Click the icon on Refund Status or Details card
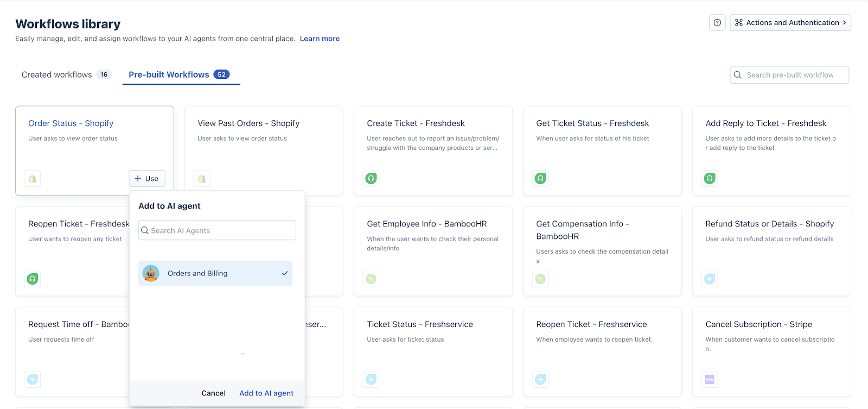The image size is (868, 409). coord(710,279)
